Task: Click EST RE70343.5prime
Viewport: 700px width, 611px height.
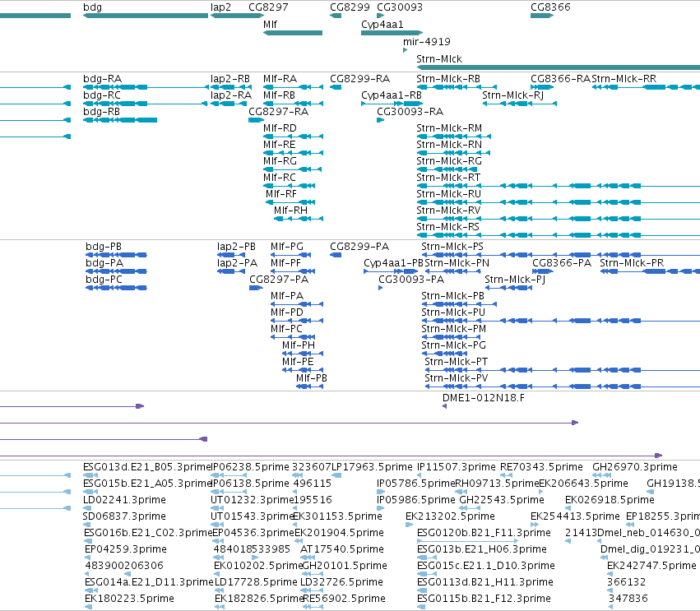Action: [x=541, y=467]
